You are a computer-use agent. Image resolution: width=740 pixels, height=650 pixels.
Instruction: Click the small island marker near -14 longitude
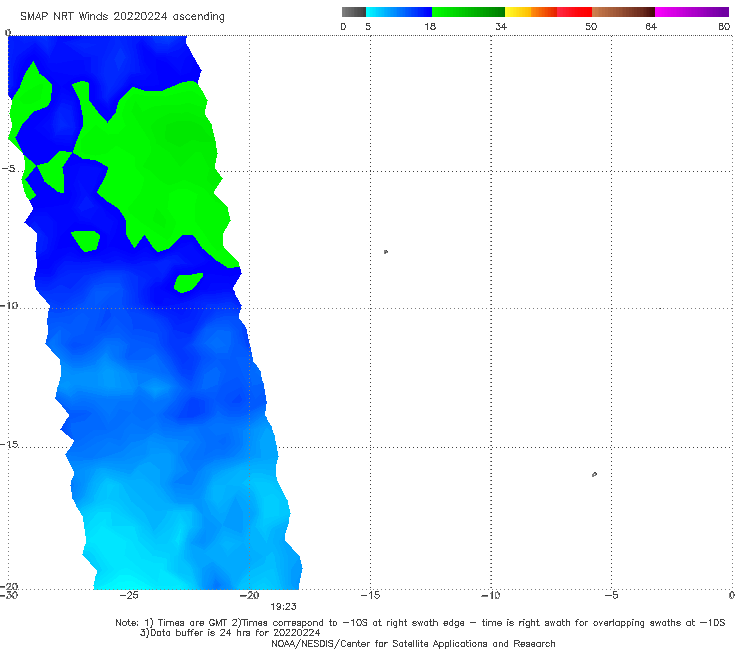[386, 252]
